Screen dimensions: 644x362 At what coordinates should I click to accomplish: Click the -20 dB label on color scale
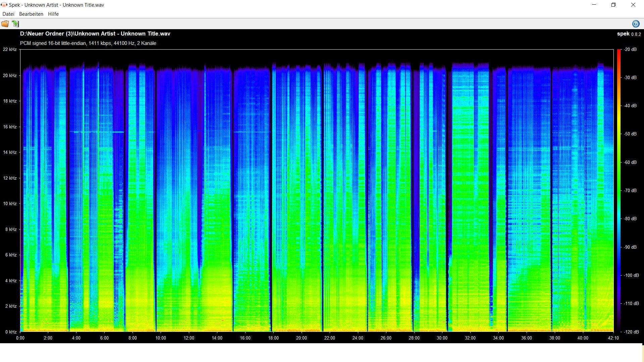630,50
